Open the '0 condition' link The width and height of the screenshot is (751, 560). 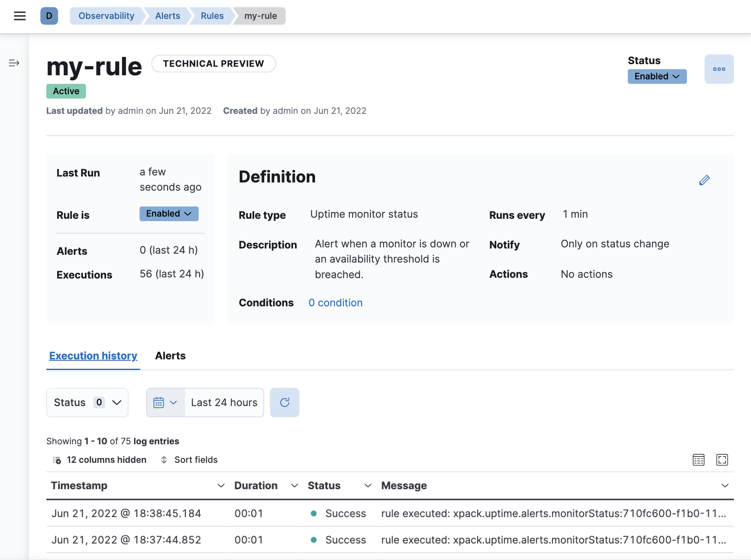(335, 303)
